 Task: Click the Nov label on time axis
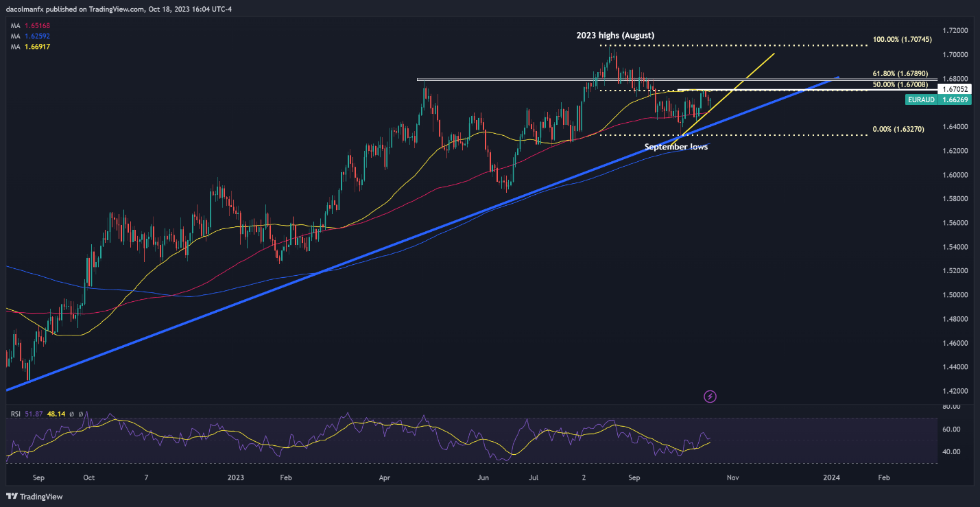pyautogui.click(x=732, y=476)
